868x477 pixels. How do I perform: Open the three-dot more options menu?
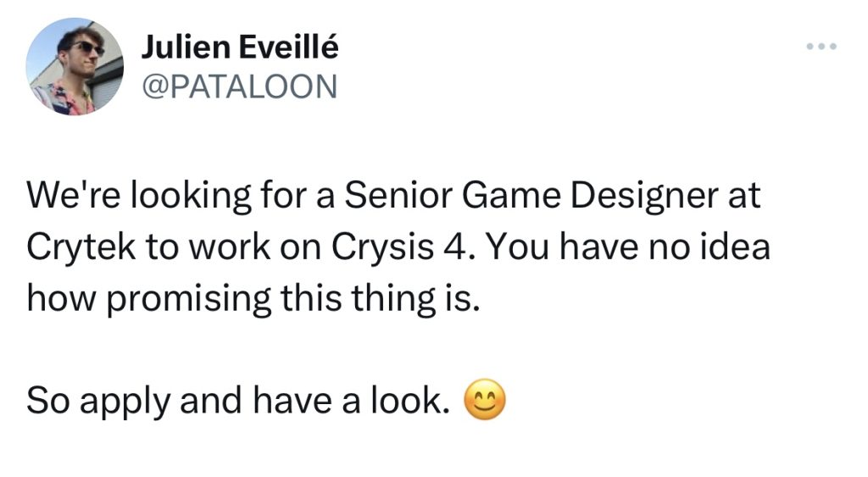tap(821, 47)
